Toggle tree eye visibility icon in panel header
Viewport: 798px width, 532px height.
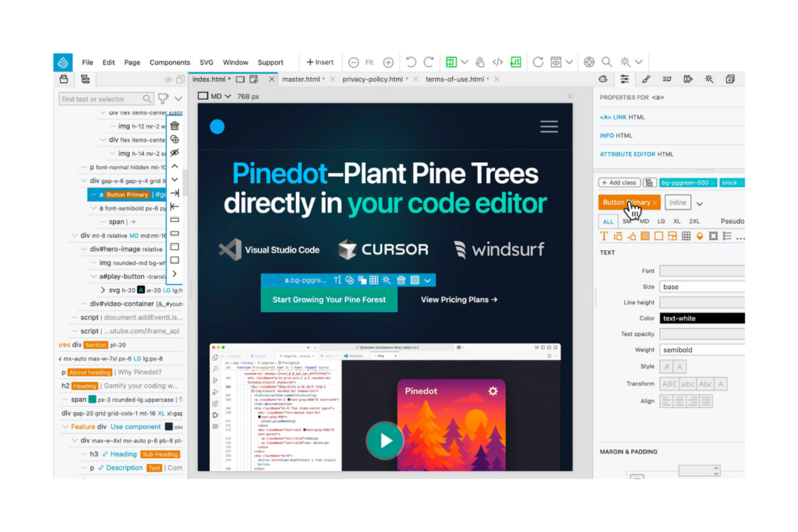click(168, 79)
